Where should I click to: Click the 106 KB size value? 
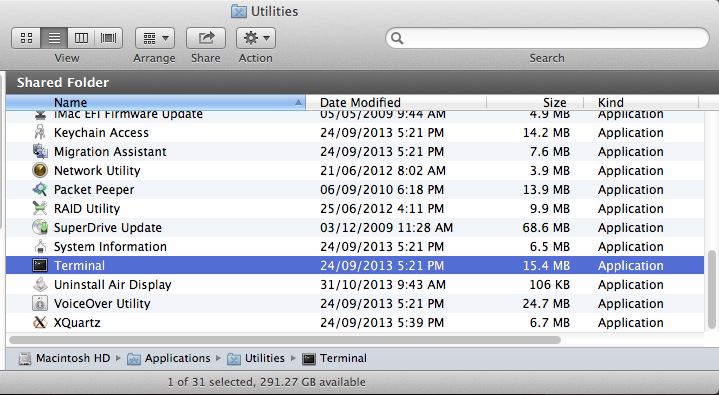tap(549, 285)
